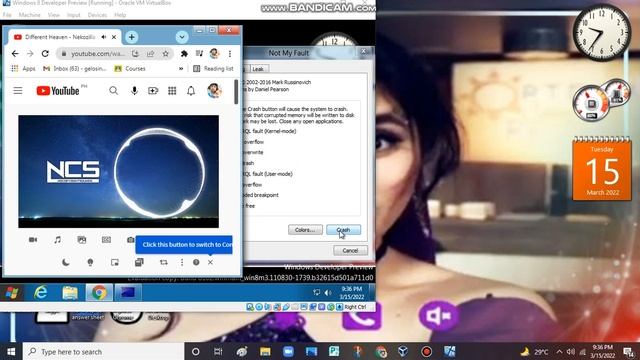Reload the YouTube page in Chrome
Image resolution: width=640 pixels, height=360 pixels.
tap(45, 53)
